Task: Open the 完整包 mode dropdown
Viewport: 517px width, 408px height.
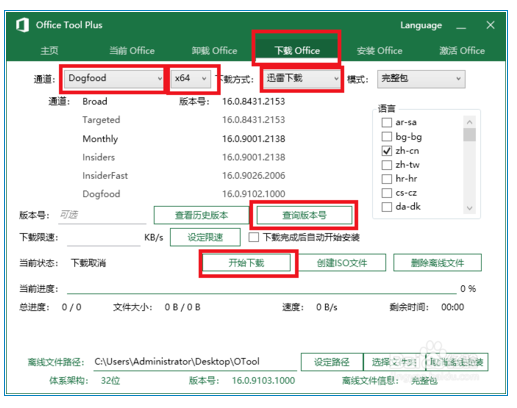Action: coord(421,79)
